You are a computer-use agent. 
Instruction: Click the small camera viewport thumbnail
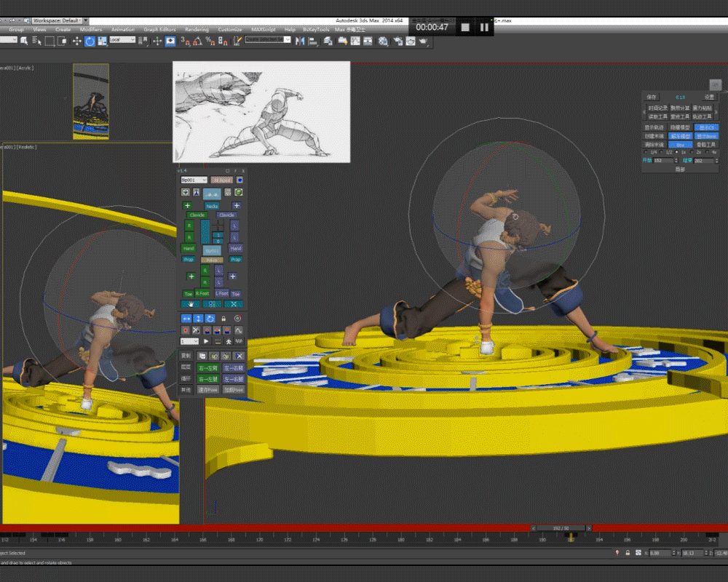tap(91, 102)
